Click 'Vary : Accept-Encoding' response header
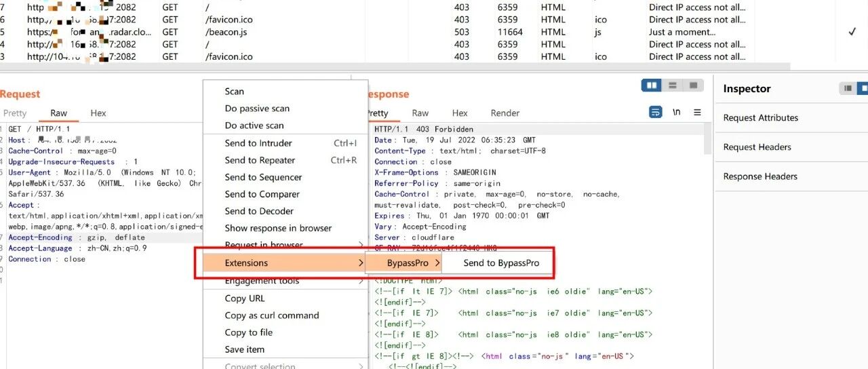 pyautogui.click(x=420, y=227)
